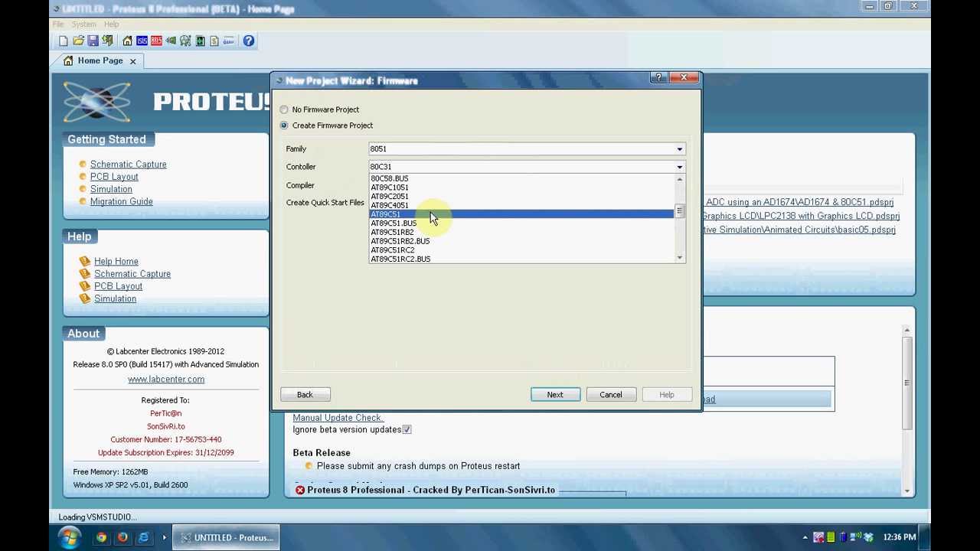Click the Home Page house toolbar icon
Image resolution: width=980 pixels, height=551 pixels.
(127, 41)
